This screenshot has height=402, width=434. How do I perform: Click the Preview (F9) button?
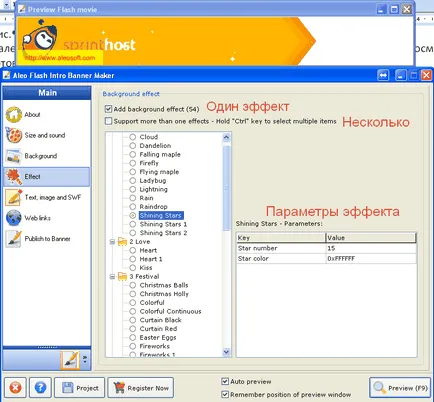coord(400,388)
